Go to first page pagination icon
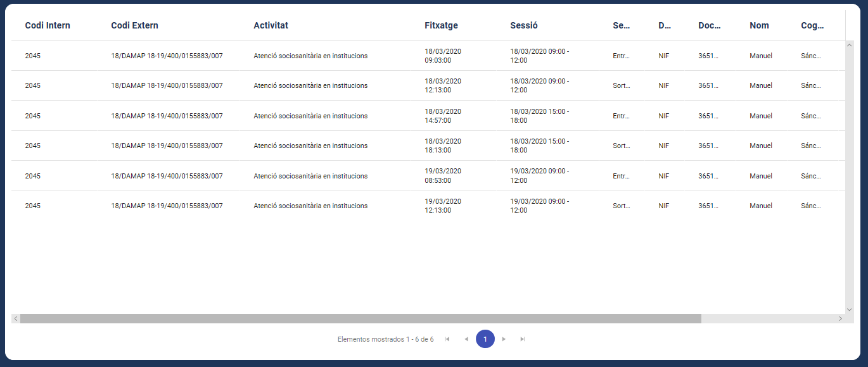This screenshot has height=367, width=868. (x=447, y=339)
